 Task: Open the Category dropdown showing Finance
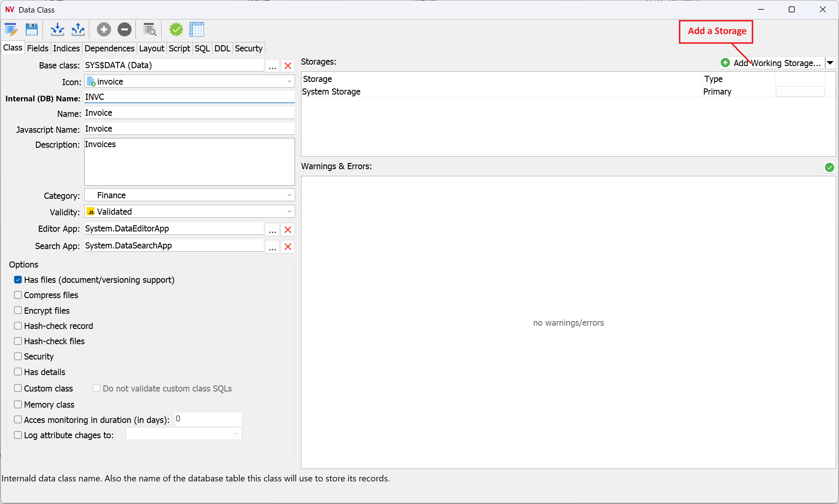189,195
